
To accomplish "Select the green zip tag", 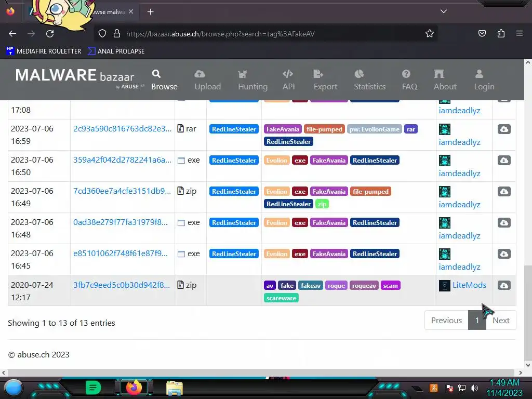I will point(322,204).
